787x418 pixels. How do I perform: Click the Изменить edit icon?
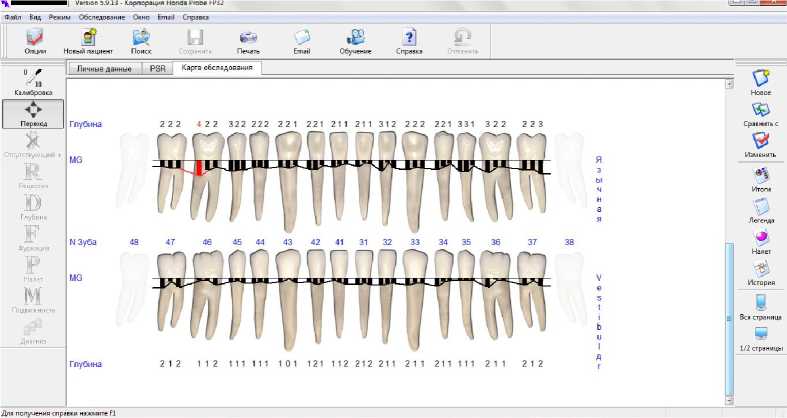[x=760, y=148]
